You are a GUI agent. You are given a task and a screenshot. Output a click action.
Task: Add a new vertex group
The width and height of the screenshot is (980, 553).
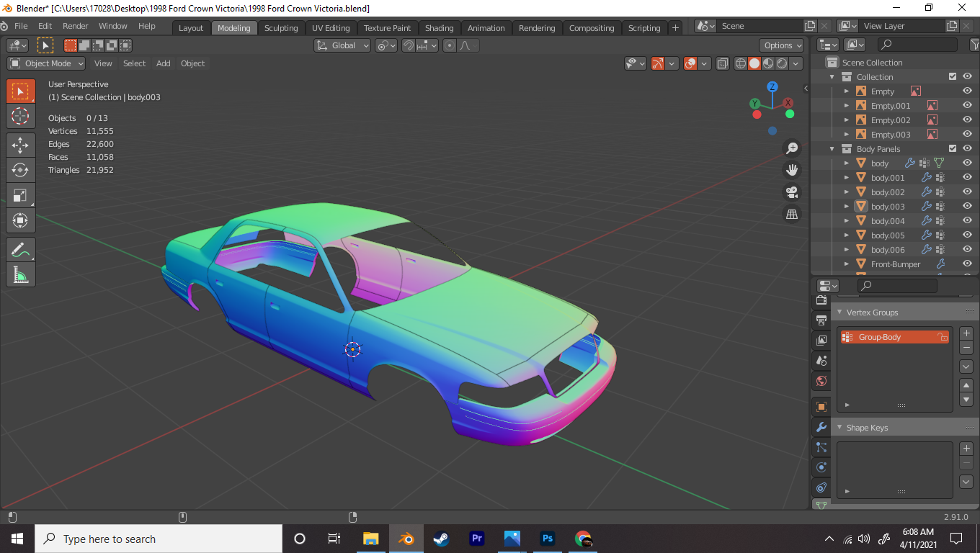click(967, 334)
